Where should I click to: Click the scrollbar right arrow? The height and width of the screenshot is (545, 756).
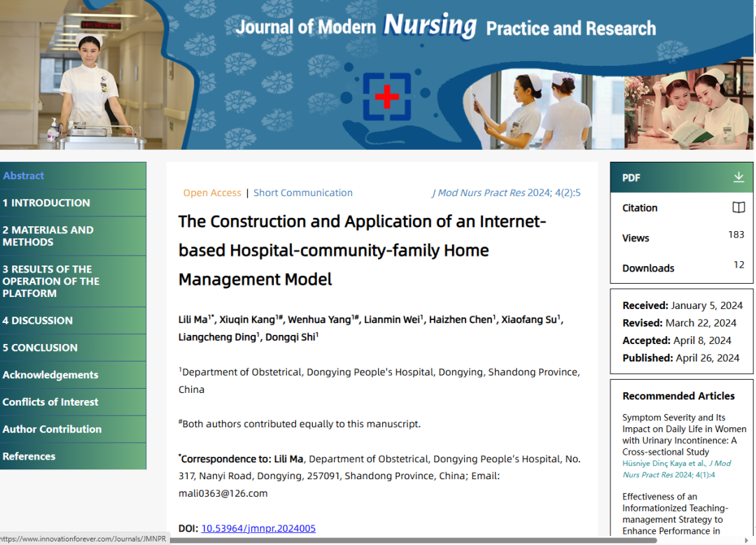[746, 541]
